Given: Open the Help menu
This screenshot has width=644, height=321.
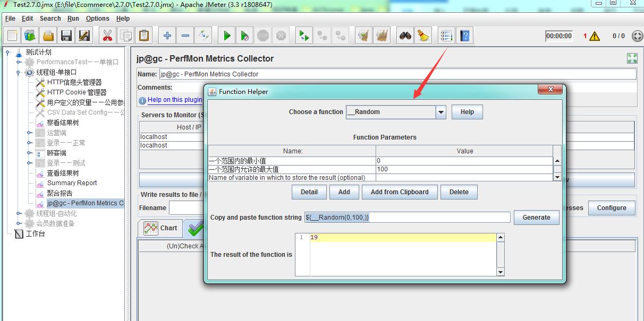Looking at the screenshot, I should click(x=123, y=19).
